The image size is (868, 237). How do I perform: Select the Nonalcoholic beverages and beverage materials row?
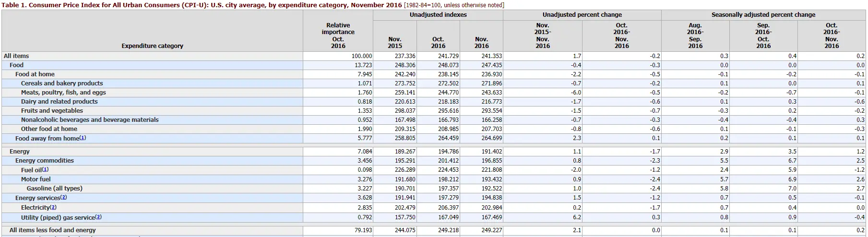[90, 120]
